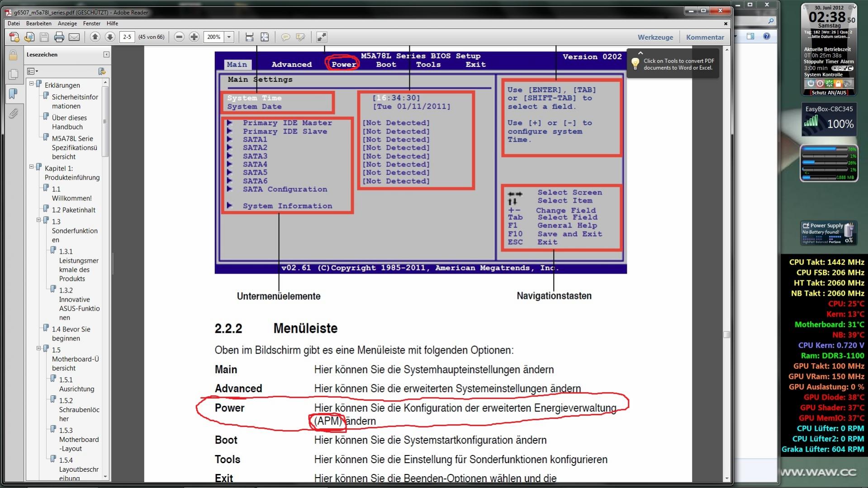Close the document with the menu bar X
The height and width of the screenshot is (488, 868).
[x=726, y=24]
